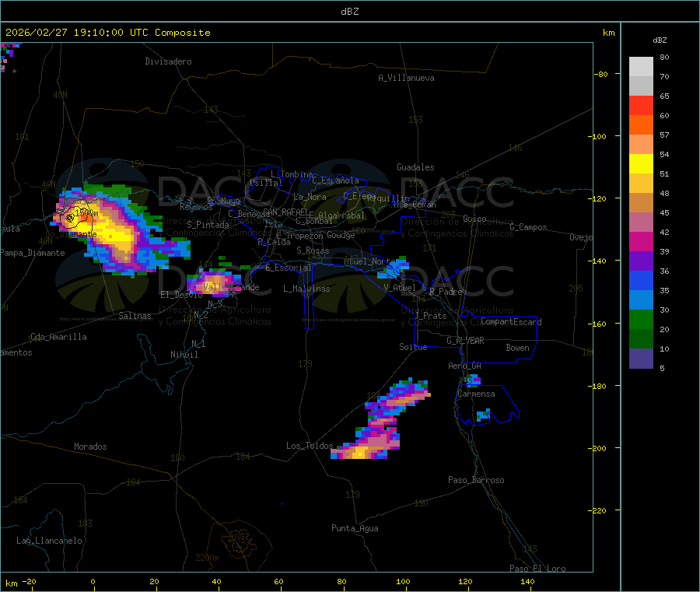Click the Paso_El_Loro label
This screenshot has width=700, height=592.
pos(537,569)
